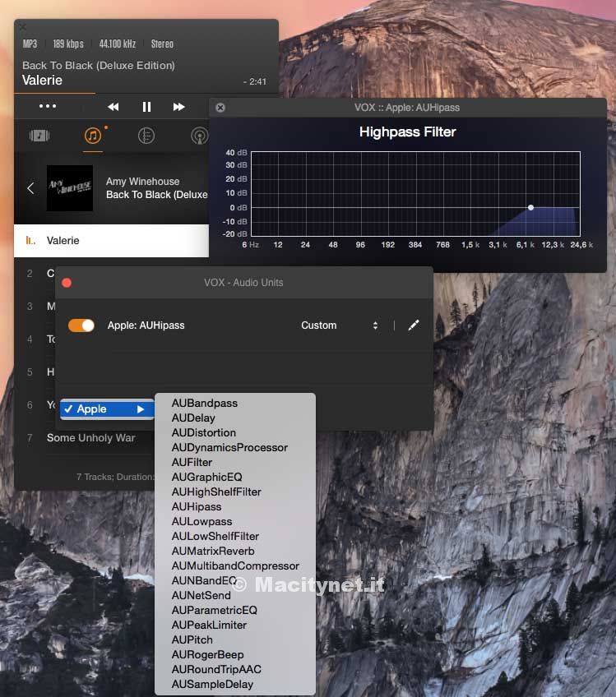
Task: Choose AULowShelfFilter from the list
Action: (x=235, y=536)
